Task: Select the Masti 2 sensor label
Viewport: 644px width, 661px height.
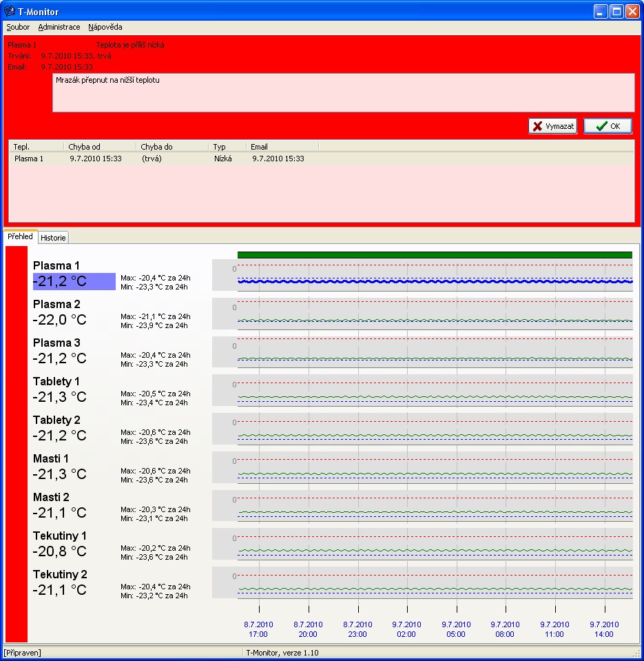Action: coord(51,498)
